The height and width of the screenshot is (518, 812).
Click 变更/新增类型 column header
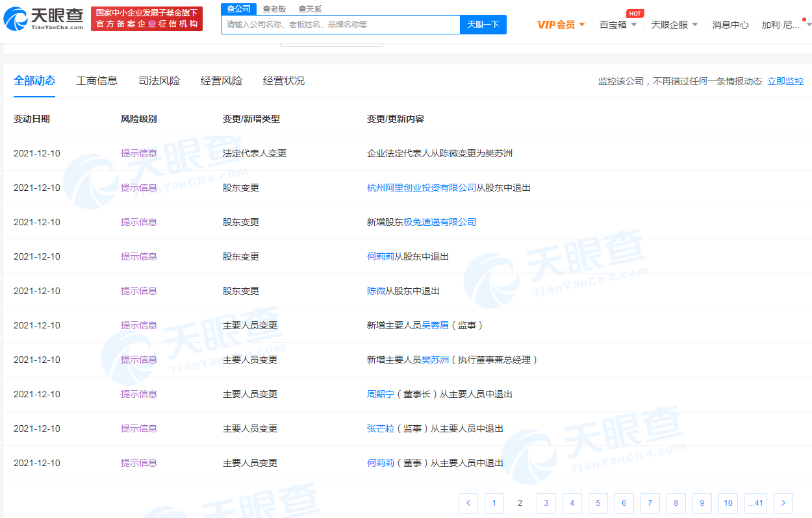[251, 119]
